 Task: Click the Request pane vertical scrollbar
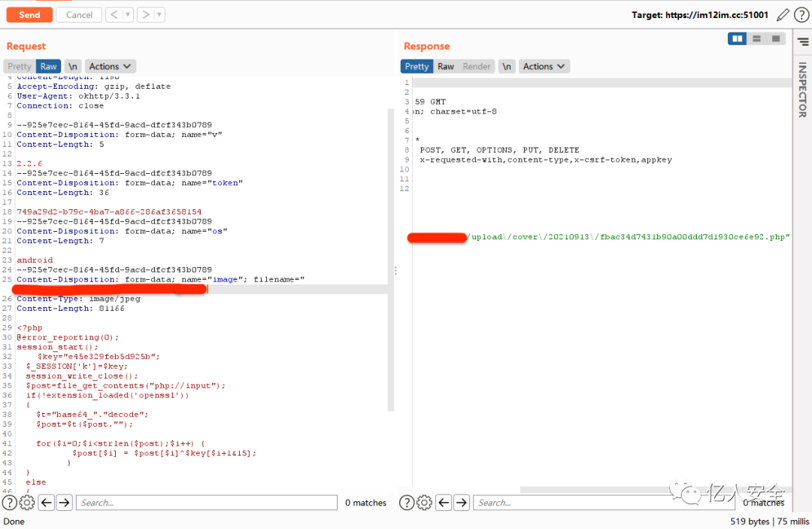391,259
